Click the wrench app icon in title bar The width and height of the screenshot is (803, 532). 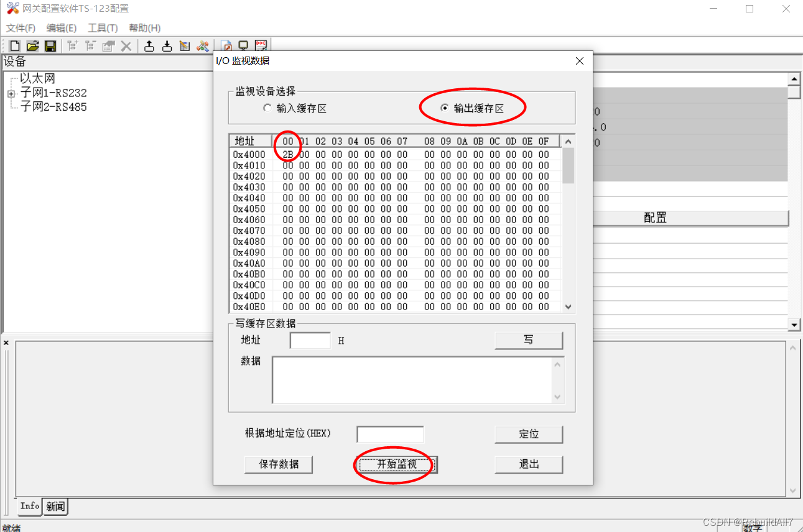pos(12,8)
